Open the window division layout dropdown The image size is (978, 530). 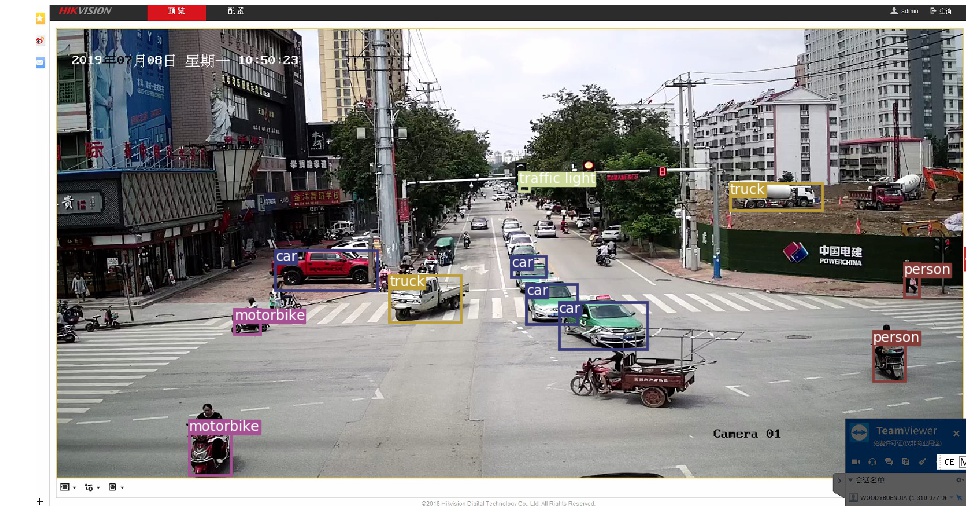point(67,487)
